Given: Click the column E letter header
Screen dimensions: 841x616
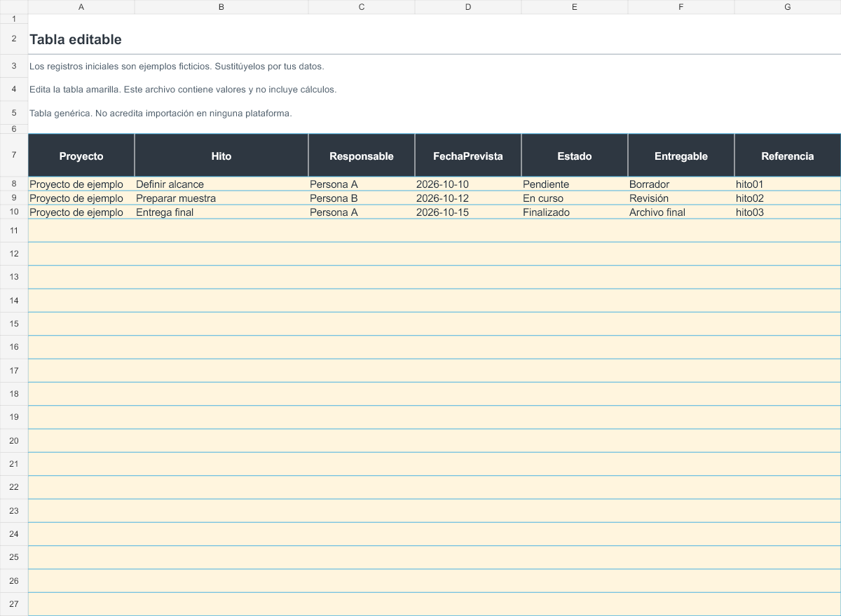Looking at the screenshot, I should [x=575, y=7].
